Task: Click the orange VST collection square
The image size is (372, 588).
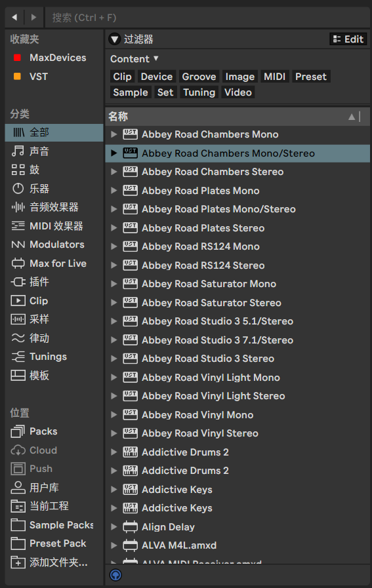Action: [17, 76]
